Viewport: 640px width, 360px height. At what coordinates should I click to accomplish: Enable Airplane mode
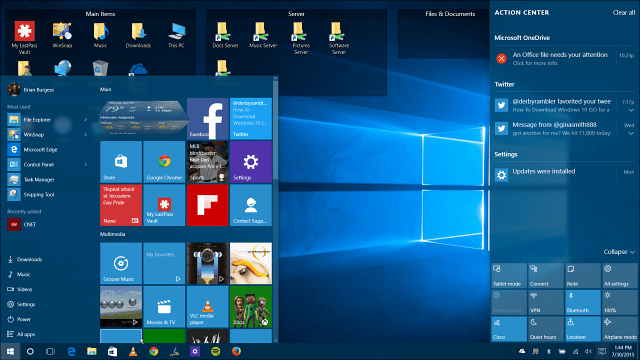point(620,329)
